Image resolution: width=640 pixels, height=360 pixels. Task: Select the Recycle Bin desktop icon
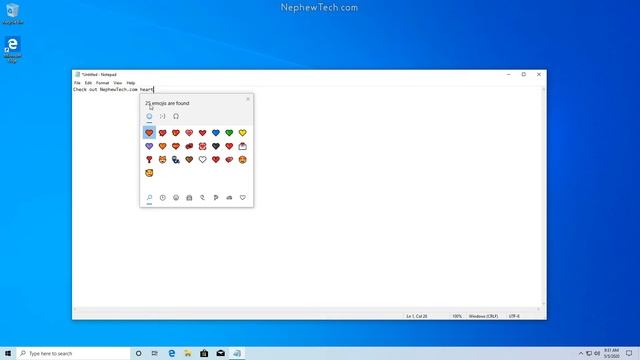[x=13, y=13]
